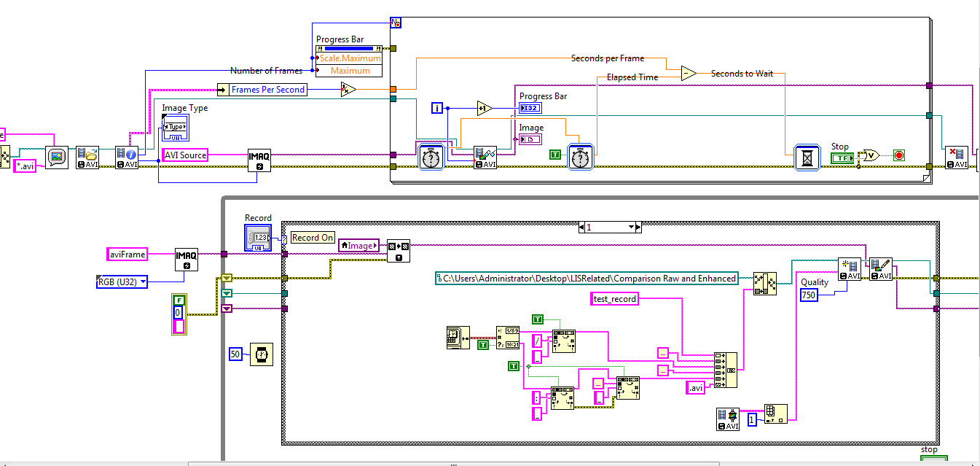
Task: Go to previous case with left arrow
Action: pyautogui.click(x=582, y=228)
